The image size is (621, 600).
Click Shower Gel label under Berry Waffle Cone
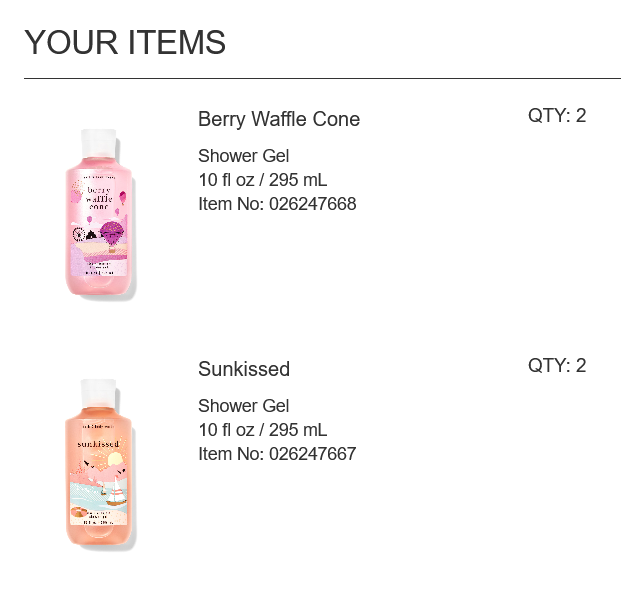pyautogui.click(x=243, y=156)
